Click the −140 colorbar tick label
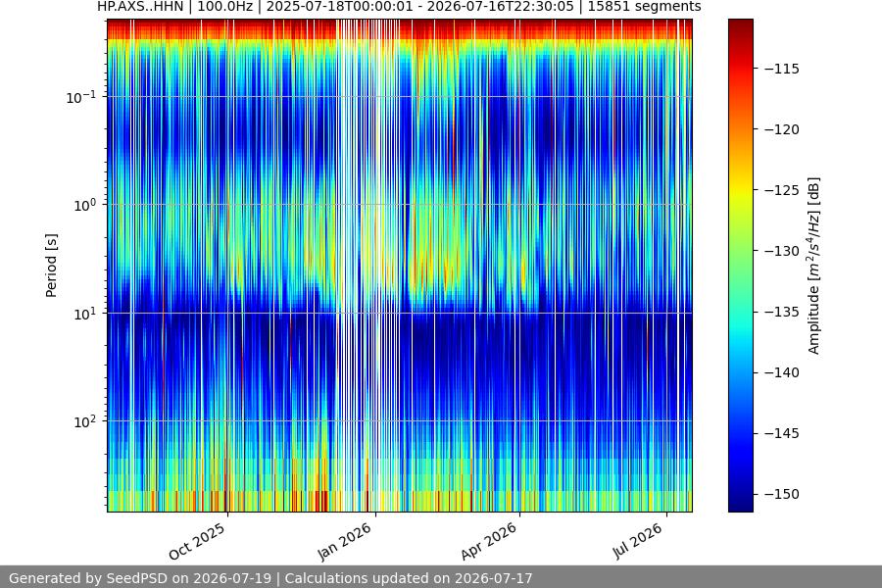 pos(782,372)
